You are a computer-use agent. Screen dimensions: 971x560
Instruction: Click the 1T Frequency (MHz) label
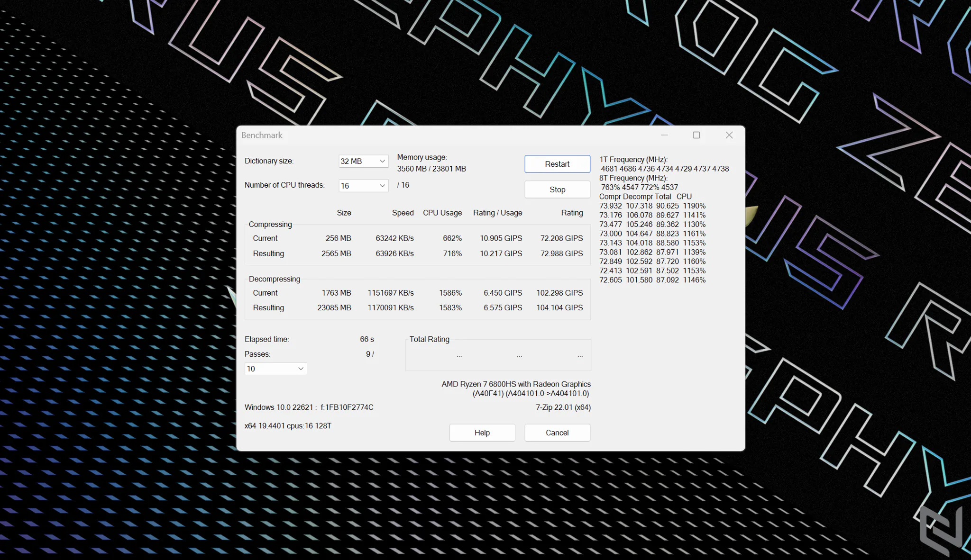633,160
